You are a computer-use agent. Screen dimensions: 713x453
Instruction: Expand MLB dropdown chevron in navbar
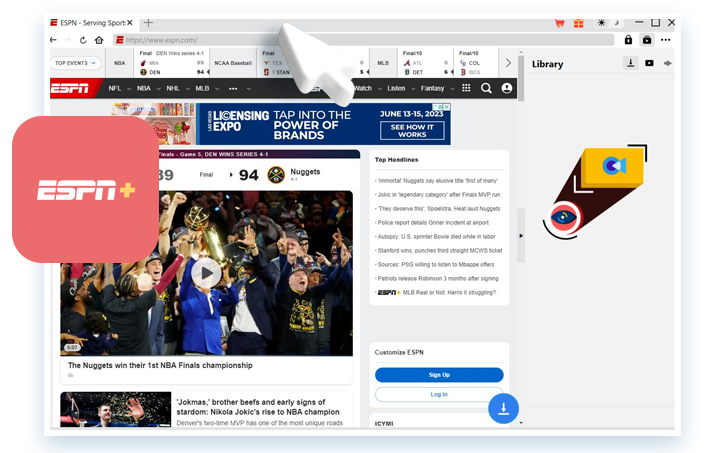(217, 89)
